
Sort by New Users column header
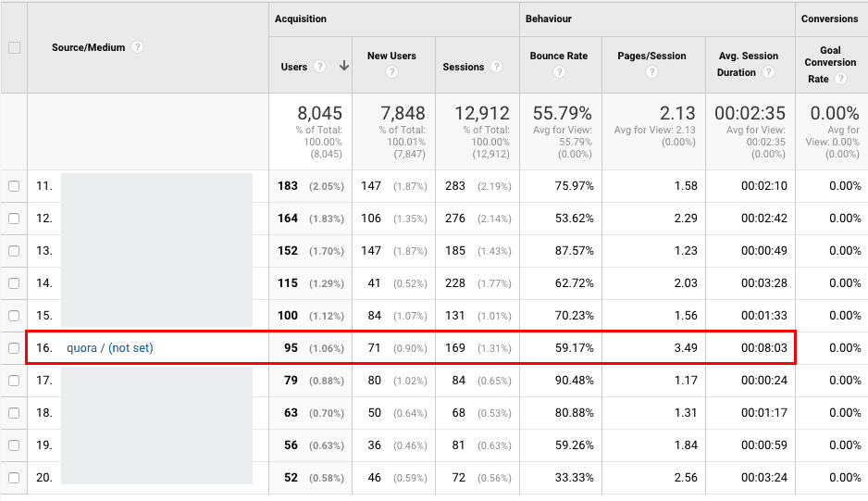tap(391, 56)
